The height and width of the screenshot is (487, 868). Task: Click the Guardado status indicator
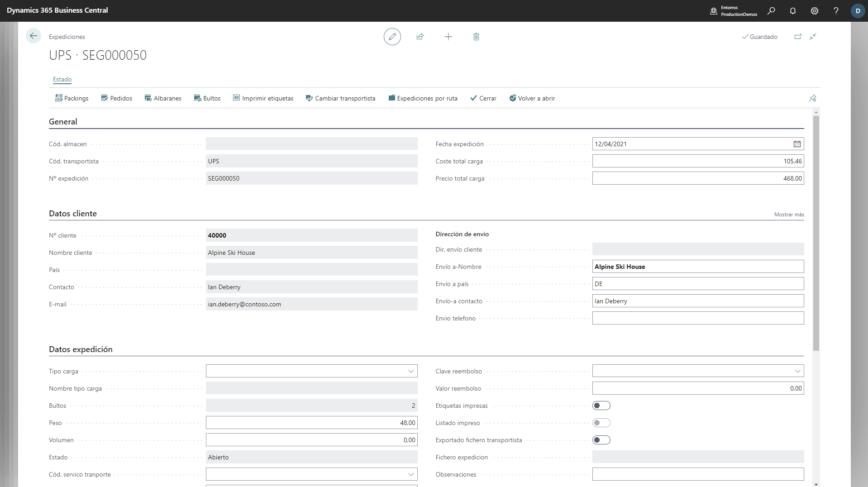pos(760,37)
